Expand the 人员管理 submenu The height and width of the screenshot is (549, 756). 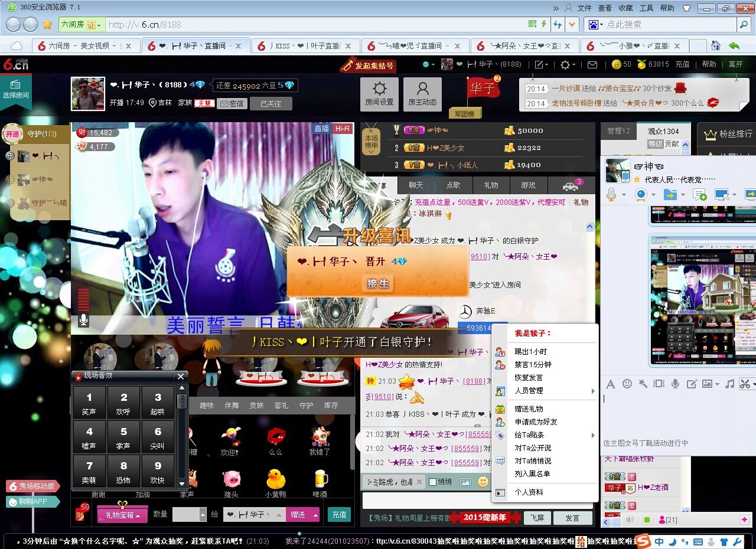[545, 391]
